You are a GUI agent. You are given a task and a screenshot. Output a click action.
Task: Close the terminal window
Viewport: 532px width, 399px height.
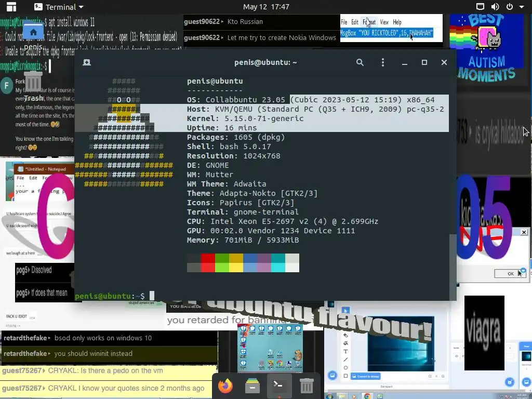coord(444,62)
